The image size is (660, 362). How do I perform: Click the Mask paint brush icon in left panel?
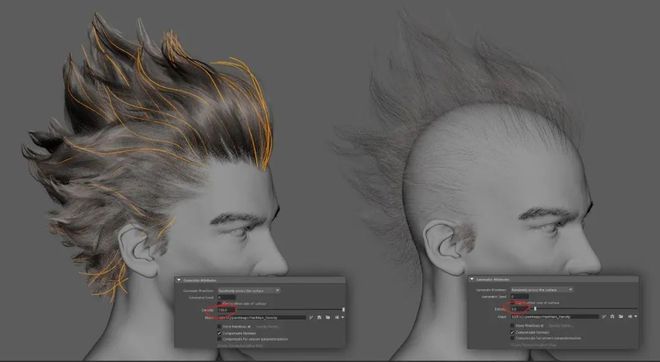click(x=311, y=318)
